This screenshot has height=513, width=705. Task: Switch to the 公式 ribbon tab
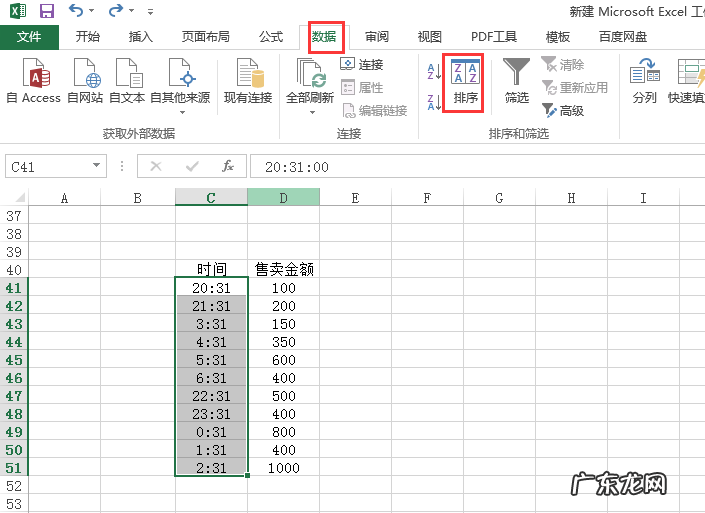(271, 37)
